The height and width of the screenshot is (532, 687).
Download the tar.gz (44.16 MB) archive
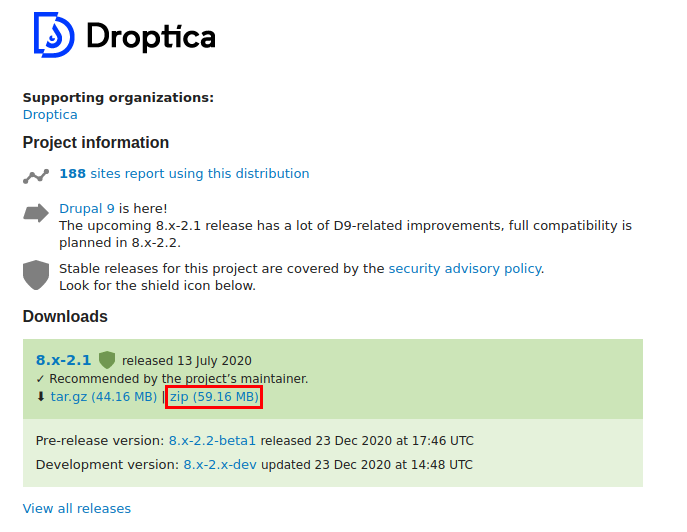tap(103, 397)
